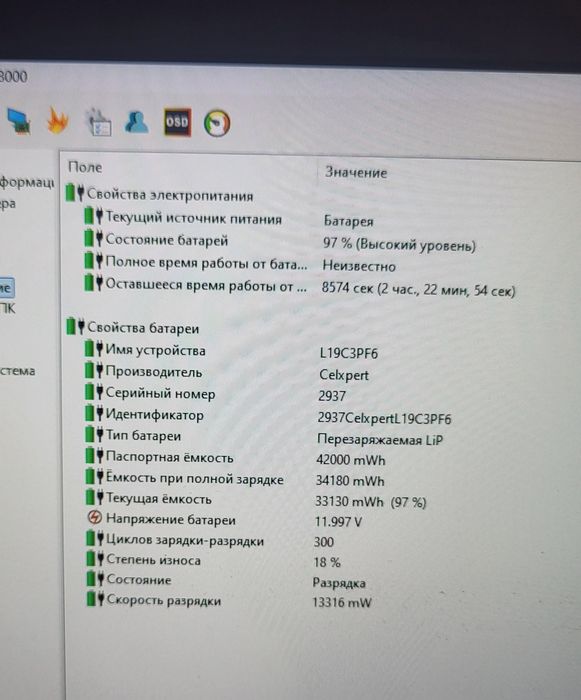Click the value 34180 mWh

click(x=350, y=481)
